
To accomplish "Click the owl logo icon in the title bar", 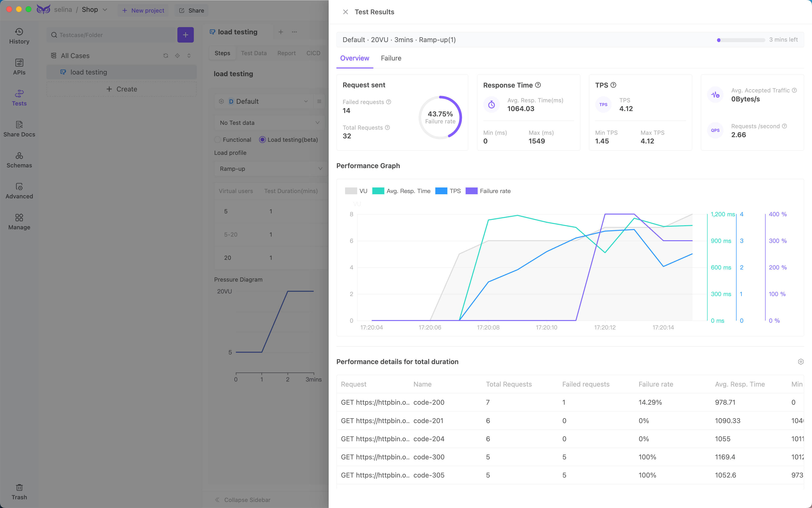I will click(x=43, y=9).
